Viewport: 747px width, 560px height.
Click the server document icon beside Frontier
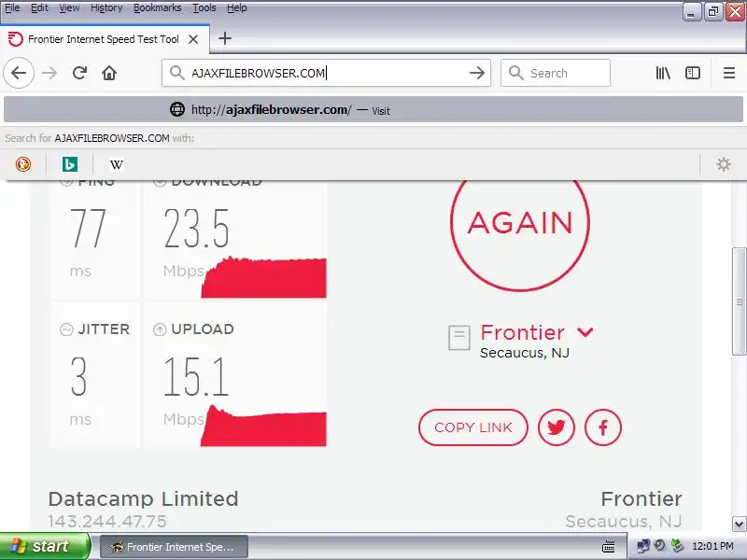point(459,338)
